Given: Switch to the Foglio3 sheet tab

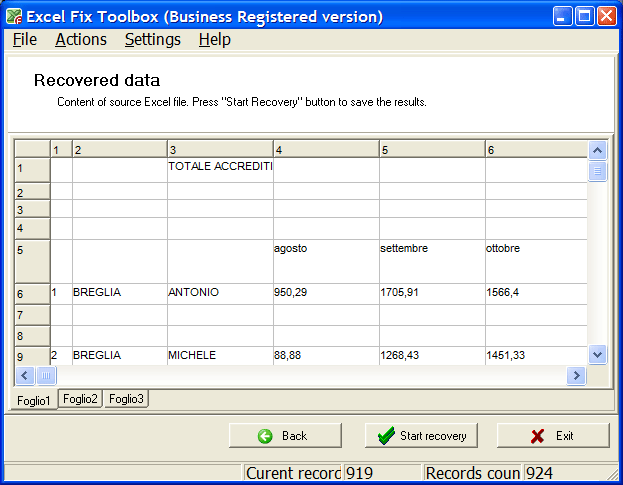Looking at the screenshot, I should [x=126, y=399].
